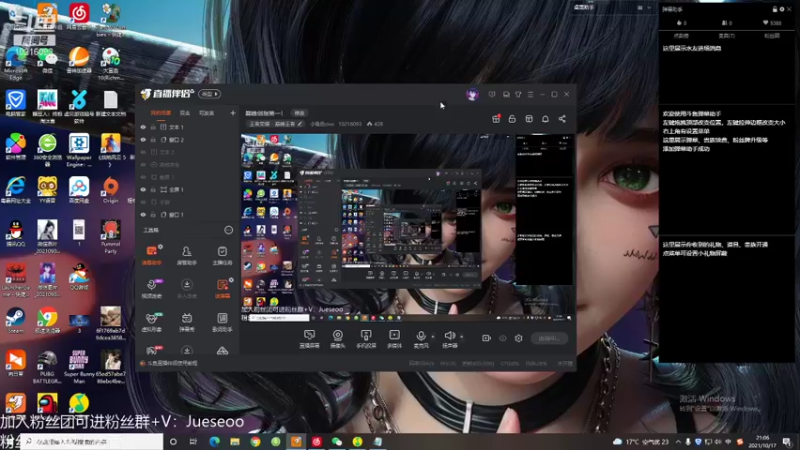This screenshot has width=800, height=450.
Task: Open settings gear in 弹幕助手 side panel
Action: [x=782, y=9]
